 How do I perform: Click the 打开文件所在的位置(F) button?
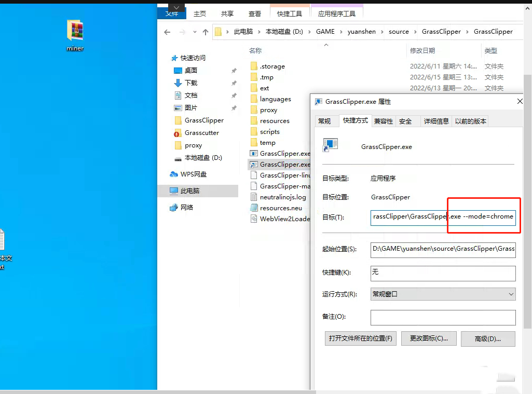click(360, 338)
